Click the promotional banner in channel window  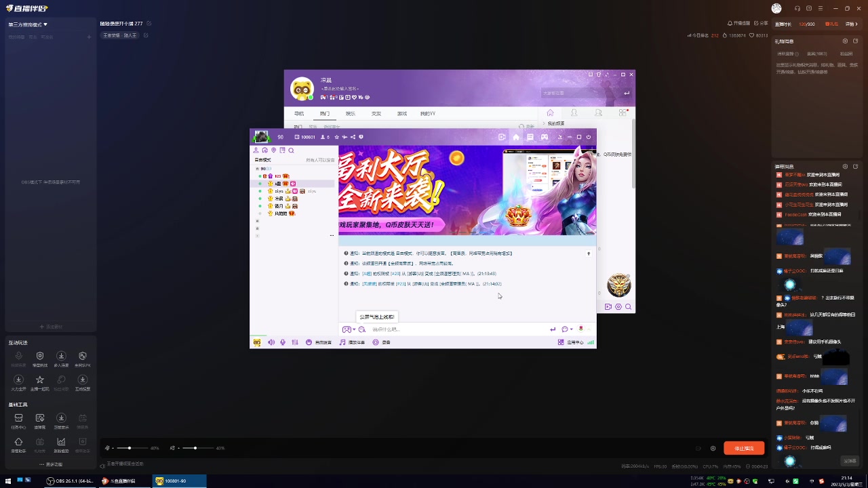[467, 190]
